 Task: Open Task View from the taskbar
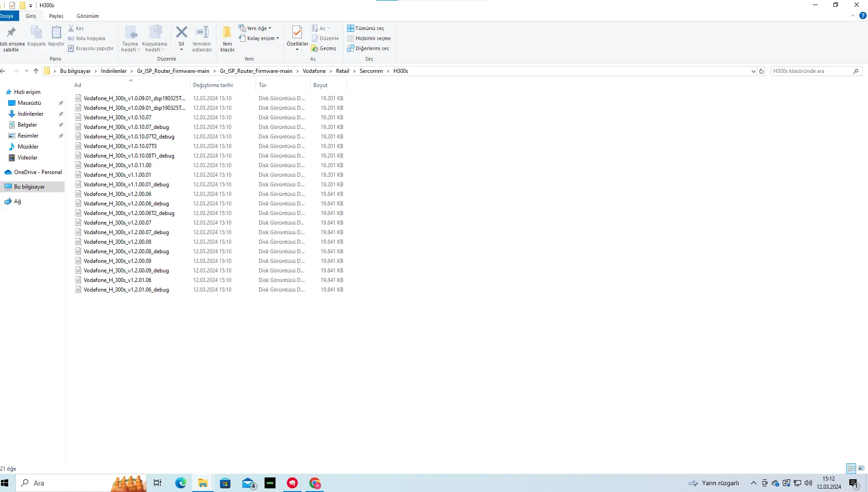pos(158,483)
